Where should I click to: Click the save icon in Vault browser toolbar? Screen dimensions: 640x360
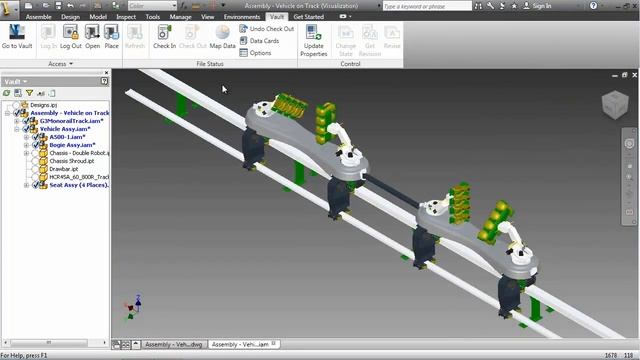click(18, 93)
